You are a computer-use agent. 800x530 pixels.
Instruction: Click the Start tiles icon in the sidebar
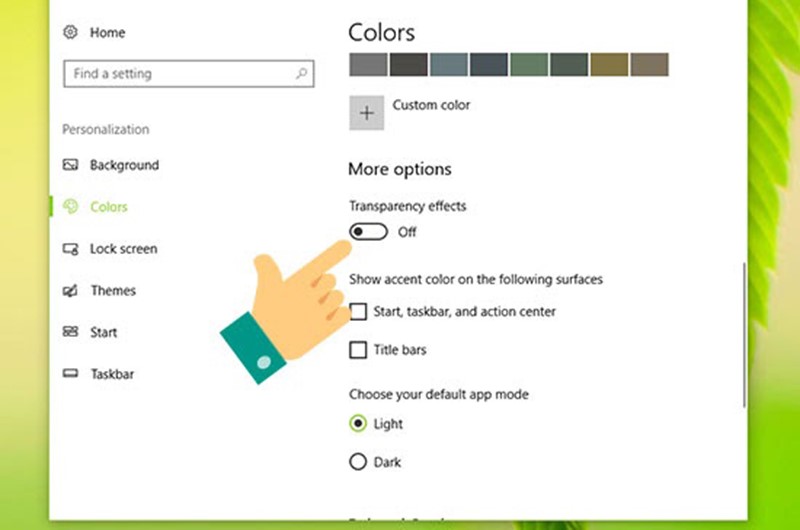coord(70,332)
